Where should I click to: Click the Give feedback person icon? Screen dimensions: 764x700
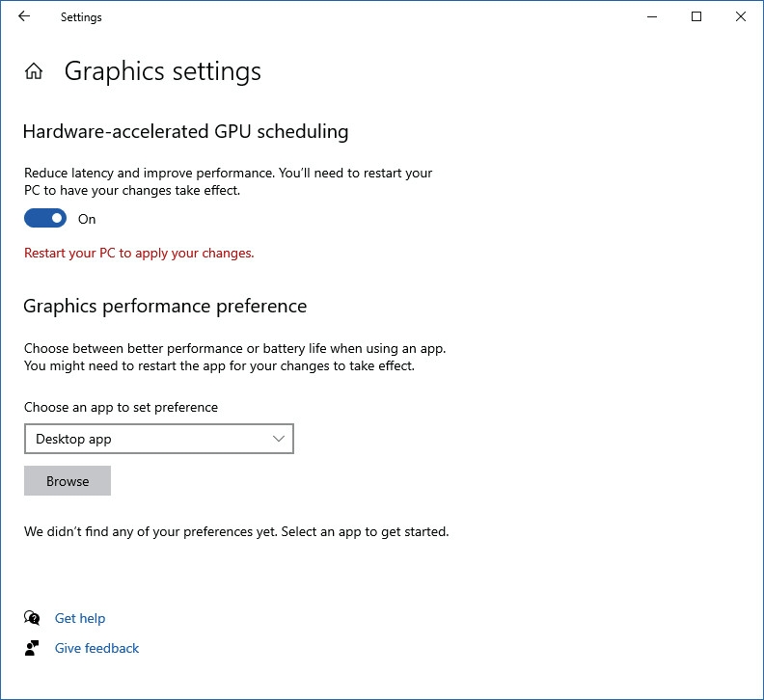coord(33,648)
